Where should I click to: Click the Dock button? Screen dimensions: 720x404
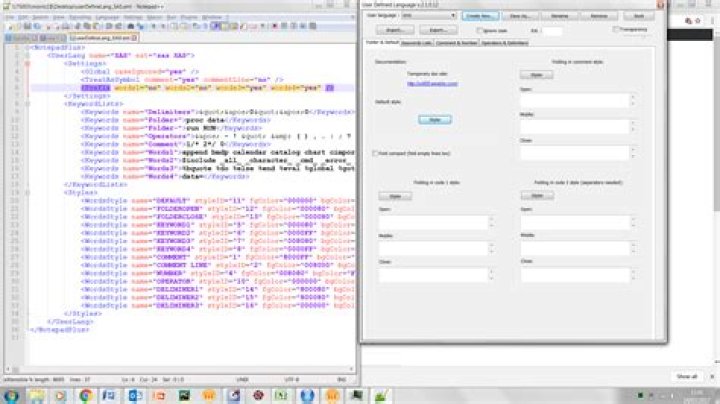639,16
